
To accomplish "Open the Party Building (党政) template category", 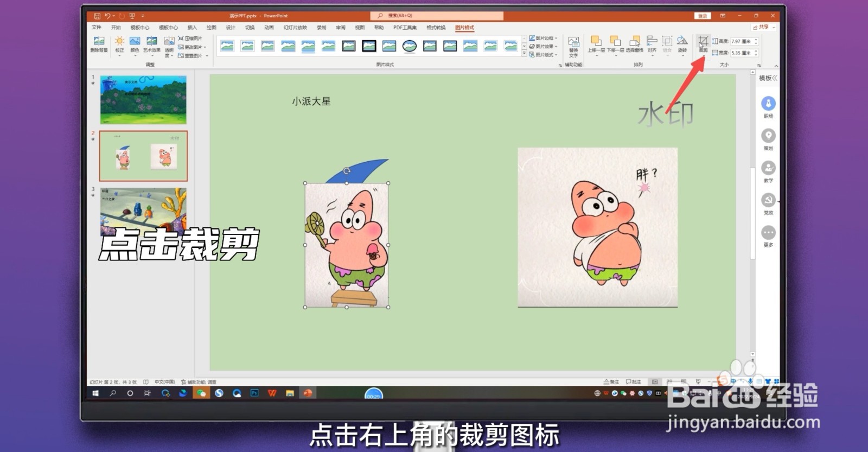I will pos(768,204).
